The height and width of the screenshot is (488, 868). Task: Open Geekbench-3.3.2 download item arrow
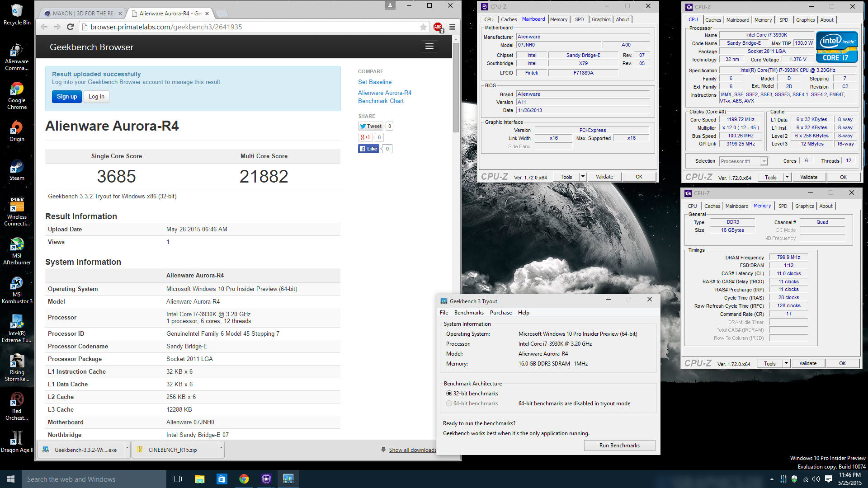(x=127, y=450)
